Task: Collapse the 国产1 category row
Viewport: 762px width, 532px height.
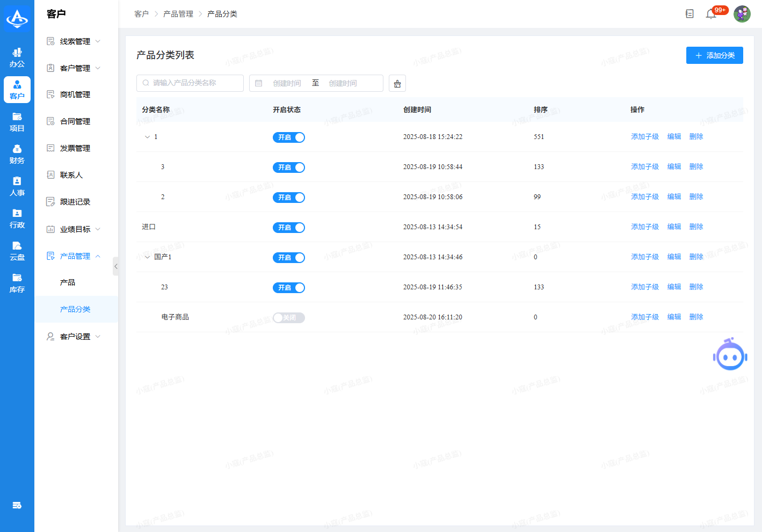Action: [x=147, y=257]
